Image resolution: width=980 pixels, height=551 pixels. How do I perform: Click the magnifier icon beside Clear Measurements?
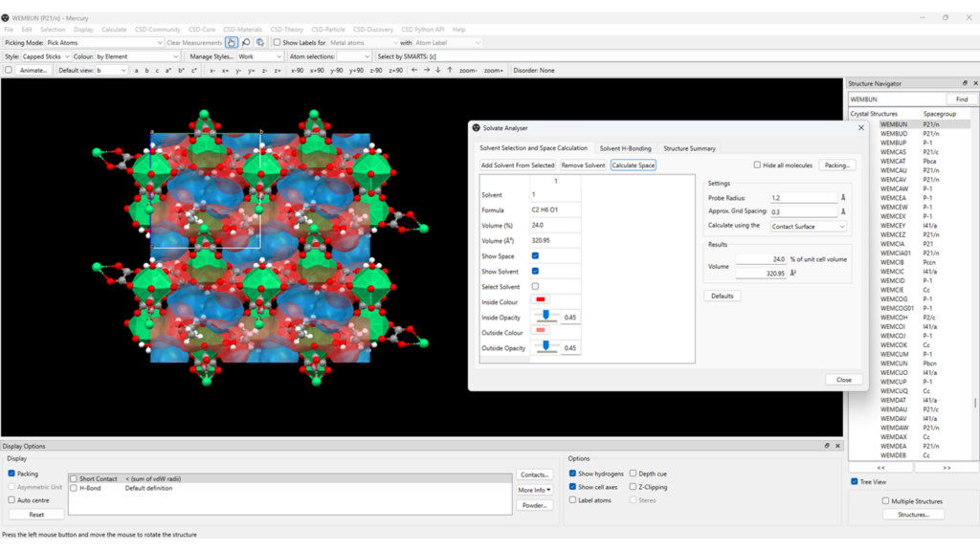click(246, 43)
